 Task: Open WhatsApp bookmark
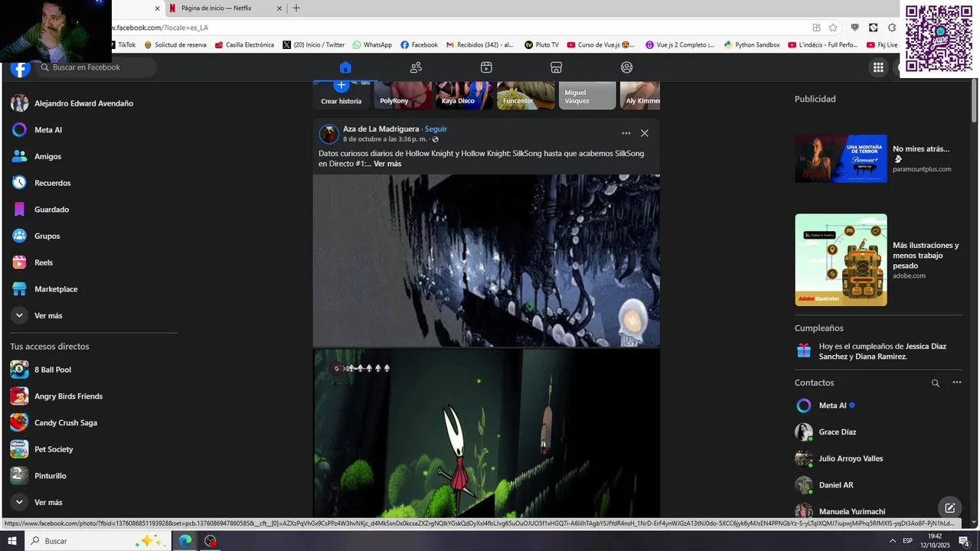(x=372, y=45)
